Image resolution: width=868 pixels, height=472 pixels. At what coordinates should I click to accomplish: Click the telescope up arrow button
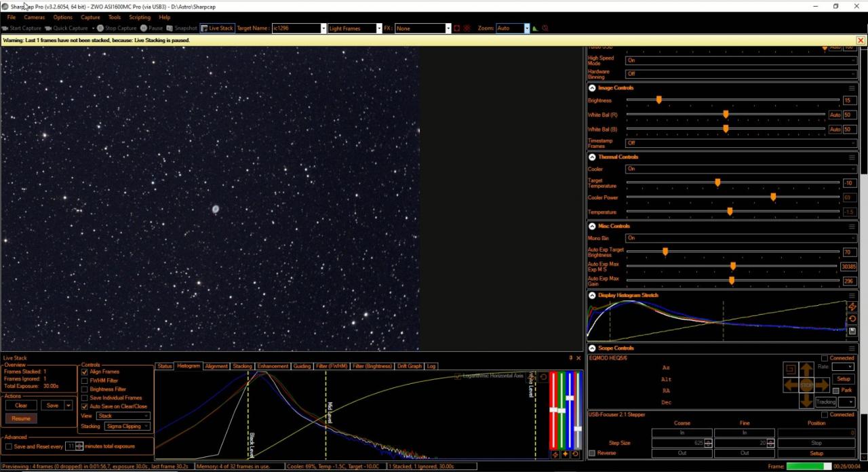click(806, 370)
